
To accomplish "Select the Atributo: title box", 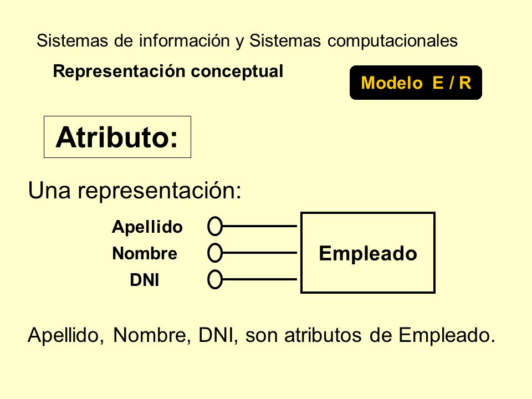I will (117, 137).
